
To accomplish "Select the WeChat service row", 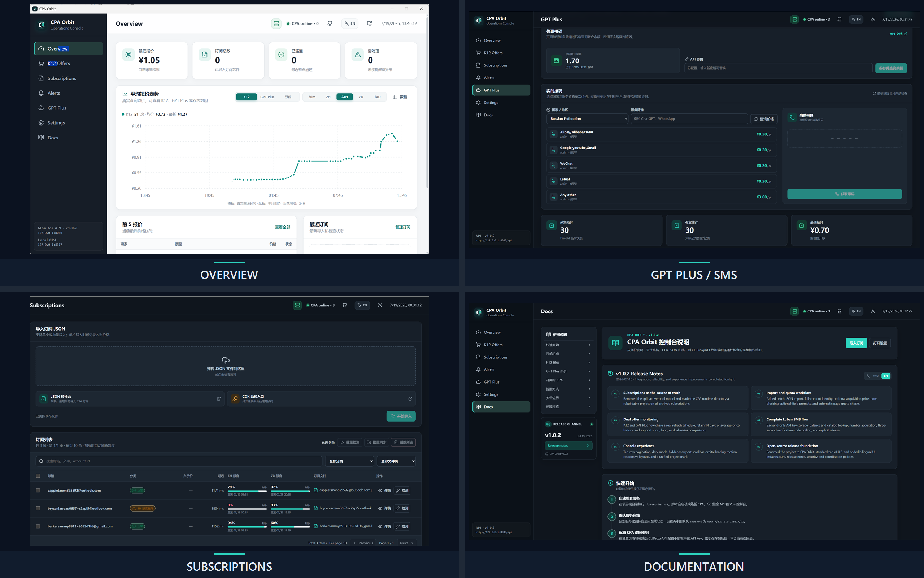I will 661,165.
